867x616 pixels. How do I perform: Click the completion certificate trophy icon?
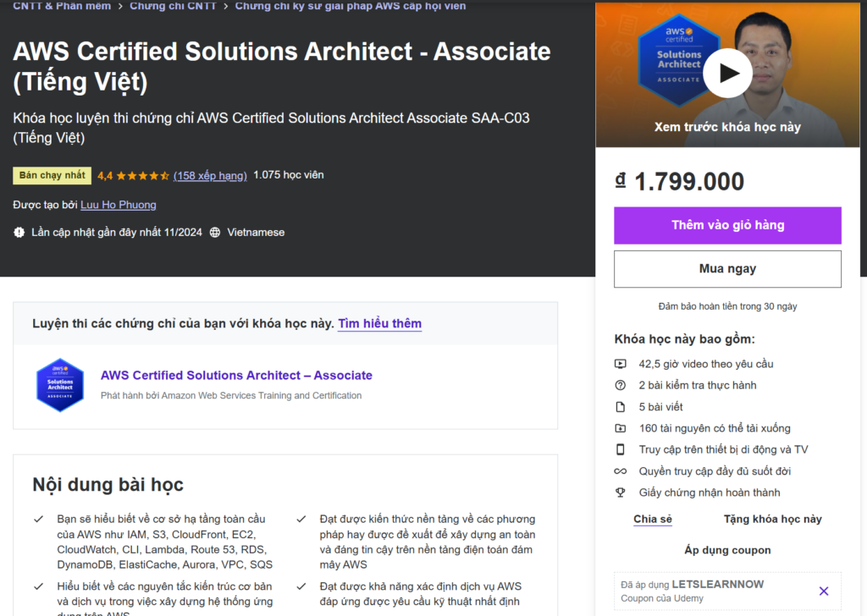pos(621,492)
